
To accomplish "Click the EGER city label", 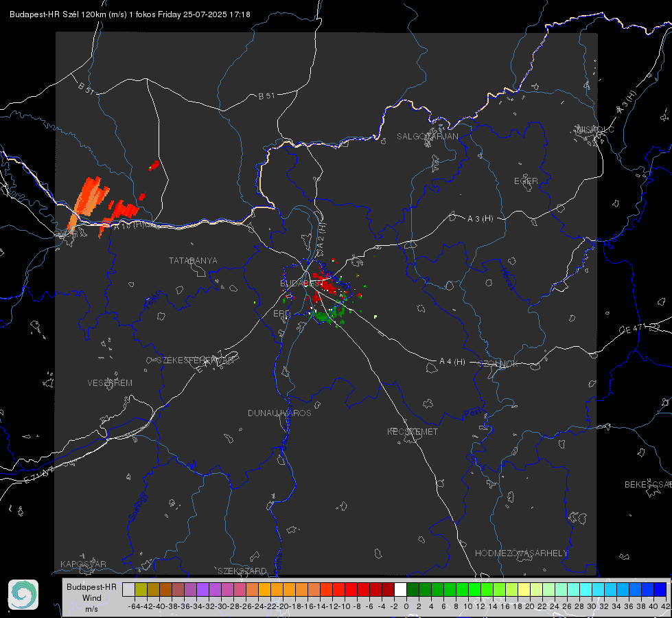I will pos(526,181).
